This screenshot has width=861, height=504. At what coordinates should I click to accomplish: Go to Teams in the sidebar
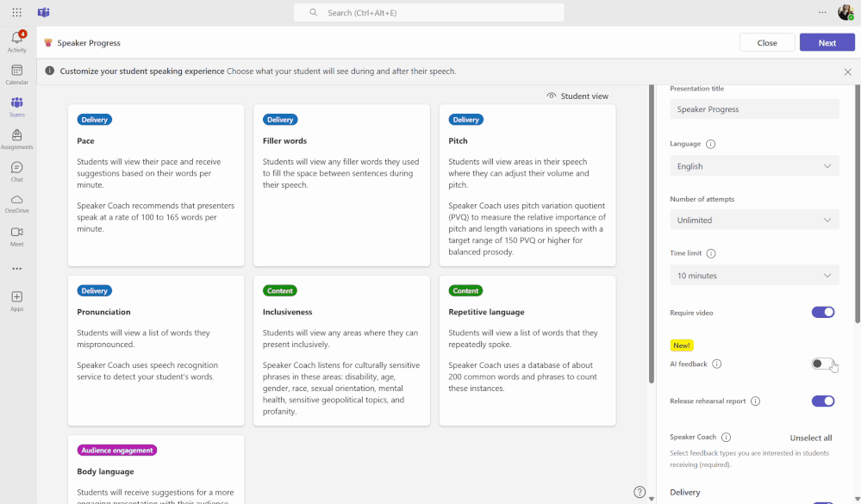pyautogui.click(x=17, y=107)
